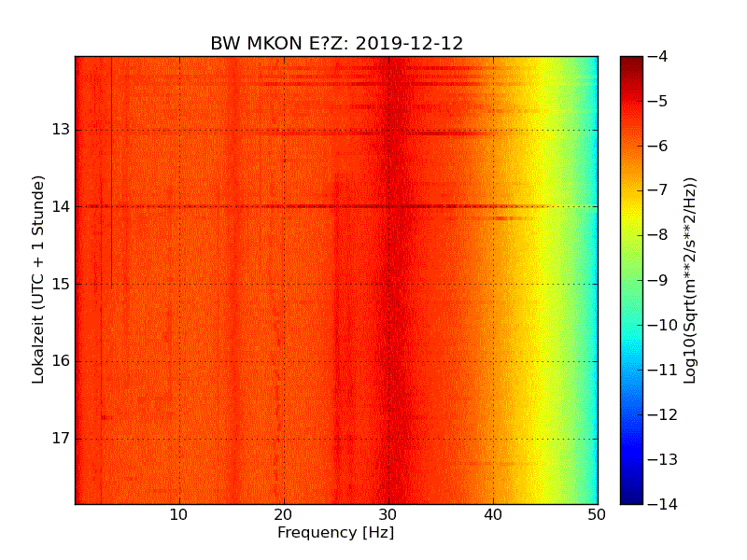
Task: Click the plot title BW MKON E?Z: 2019-12-12
Action: [336, 43]
